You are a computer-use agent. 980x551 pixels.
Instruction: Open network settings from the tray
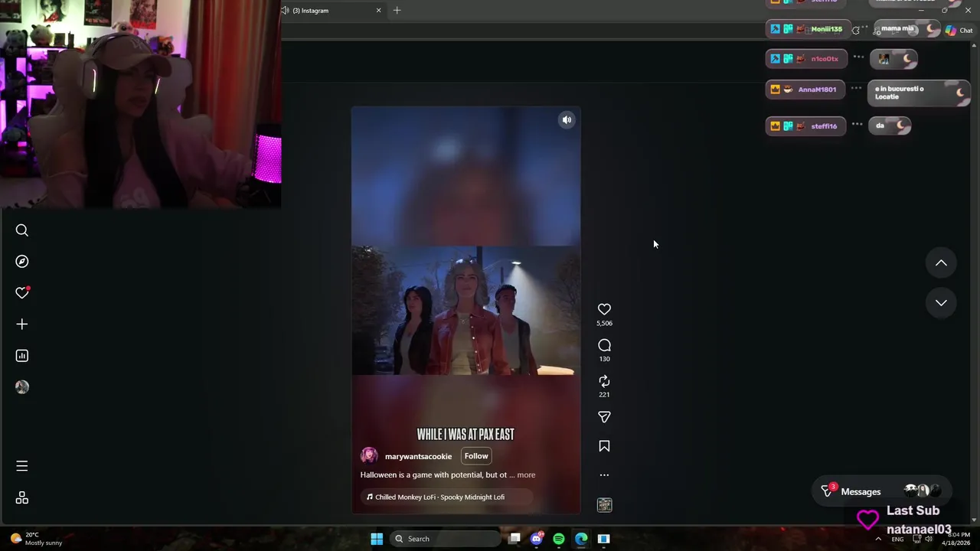click(x=916, y=539)
